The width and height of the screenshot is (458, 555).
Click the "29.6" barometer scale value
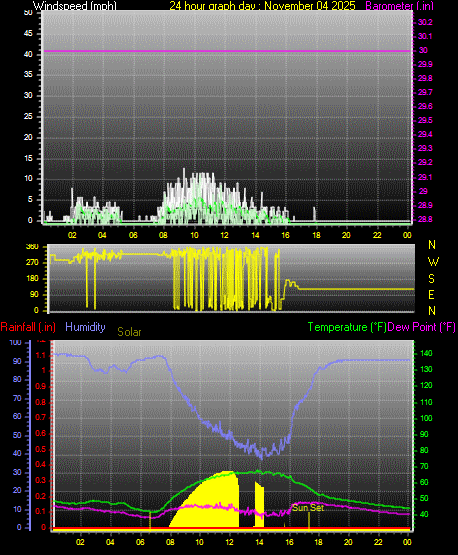click(425, 107)
